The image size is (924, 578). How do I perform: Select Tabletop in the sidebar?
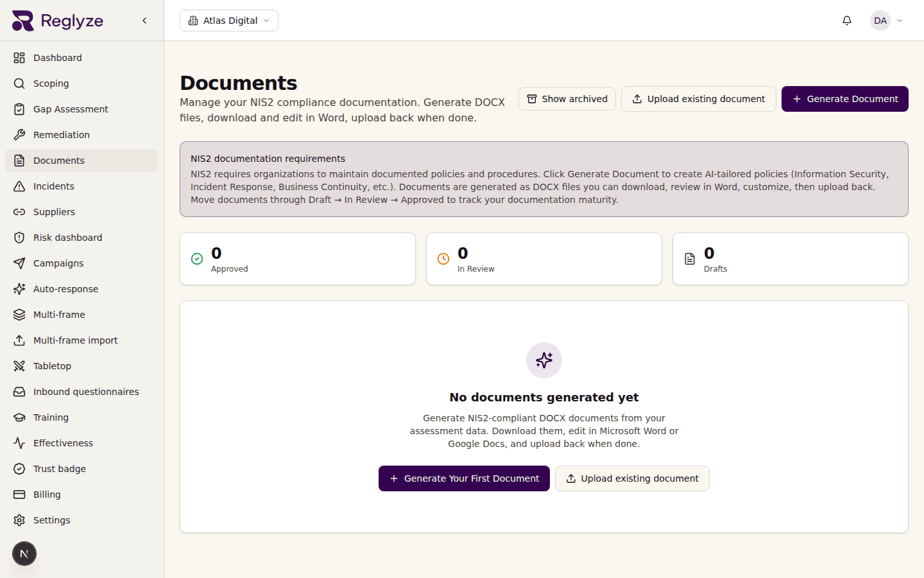click(81, 366)
